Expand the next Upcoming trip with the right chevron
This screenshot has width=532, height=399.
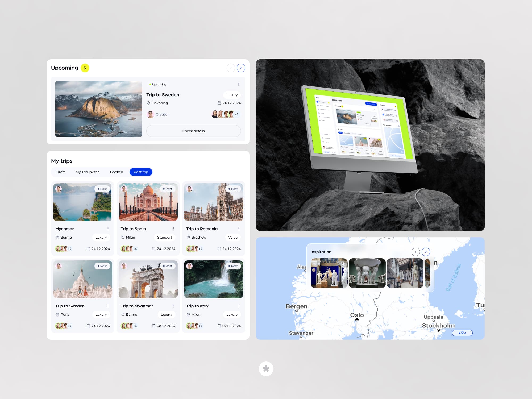(x=241, y=68)
